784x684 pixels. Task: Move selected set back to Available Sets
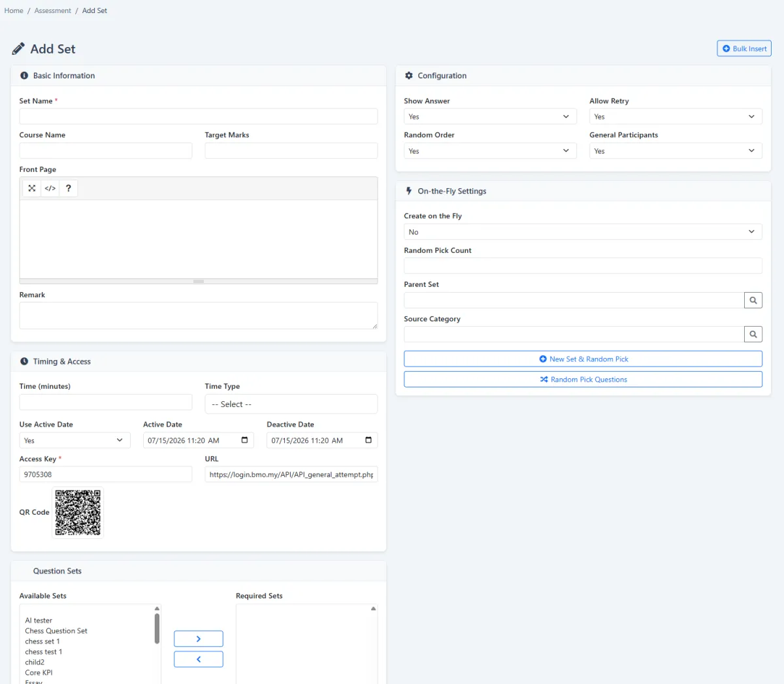[199, 659]
